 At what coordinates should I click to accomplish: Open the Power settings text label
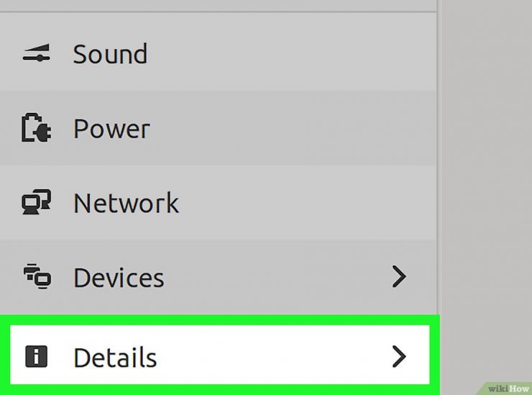(x=111, y=128)
